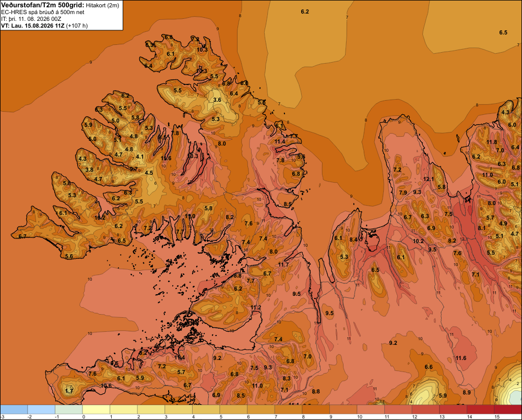The height and width of the screenshot is (420, 522).
Task: Click the 7.9 temperature label
Action: point(403,193)
